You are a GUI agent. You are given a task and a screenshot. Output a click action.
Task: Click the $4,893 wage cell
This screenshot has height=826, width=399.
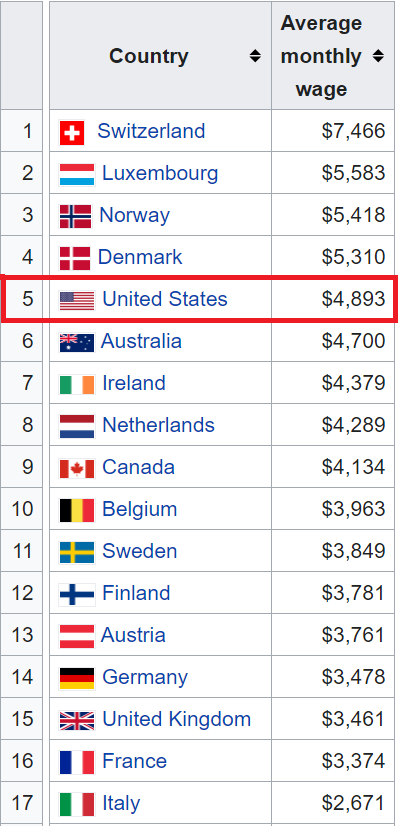pos(333,299)
